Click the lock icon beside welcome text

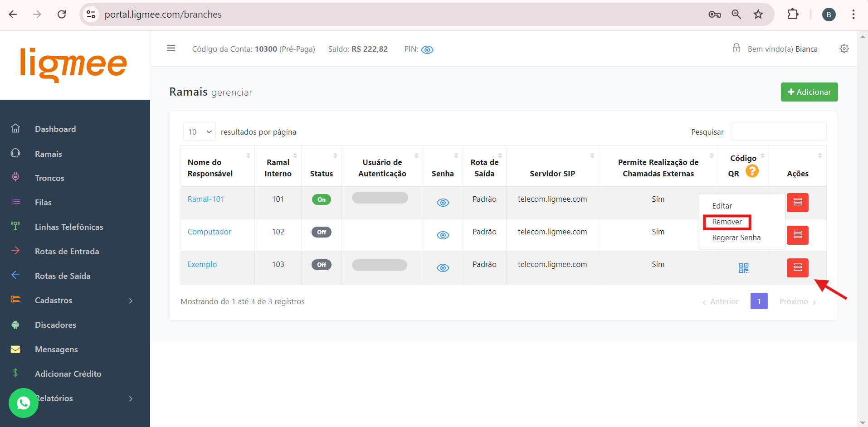coord(736,48)
